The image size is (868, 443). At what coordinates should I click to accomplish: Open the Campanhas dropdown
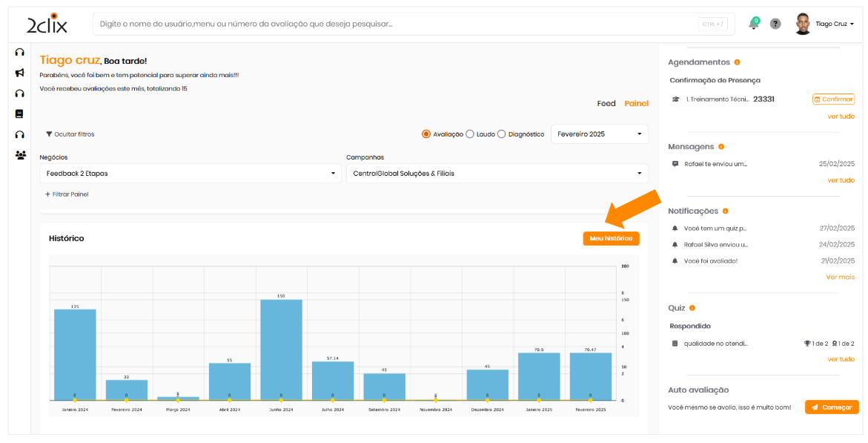497,174
